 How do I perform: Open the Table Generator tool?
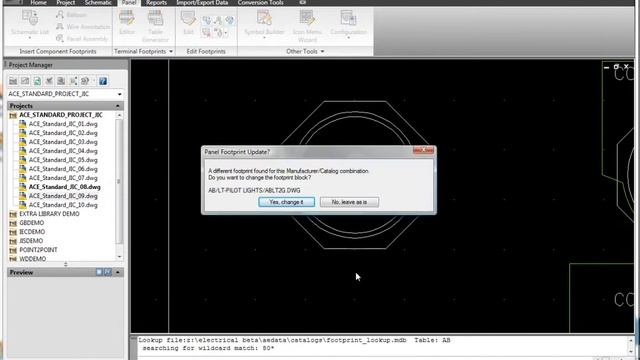point(155,26)
